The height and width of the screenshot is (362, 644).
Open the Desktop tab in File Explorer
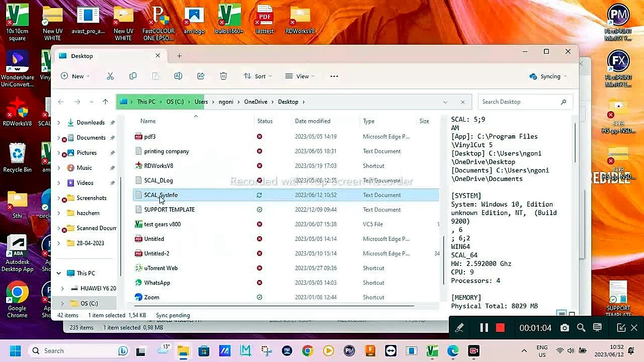pos(110,56)
